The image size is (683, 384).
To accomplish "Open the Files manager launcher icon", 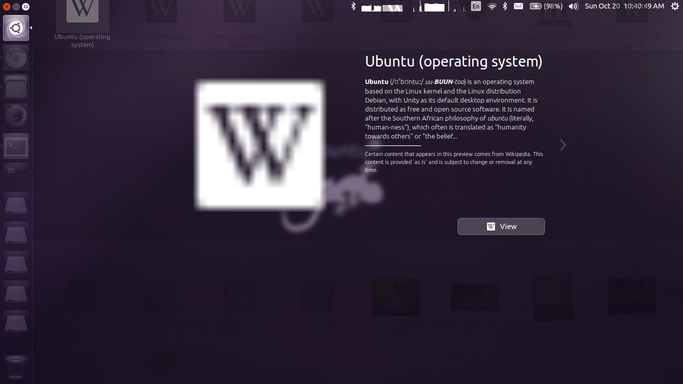I will pos(16,87).
